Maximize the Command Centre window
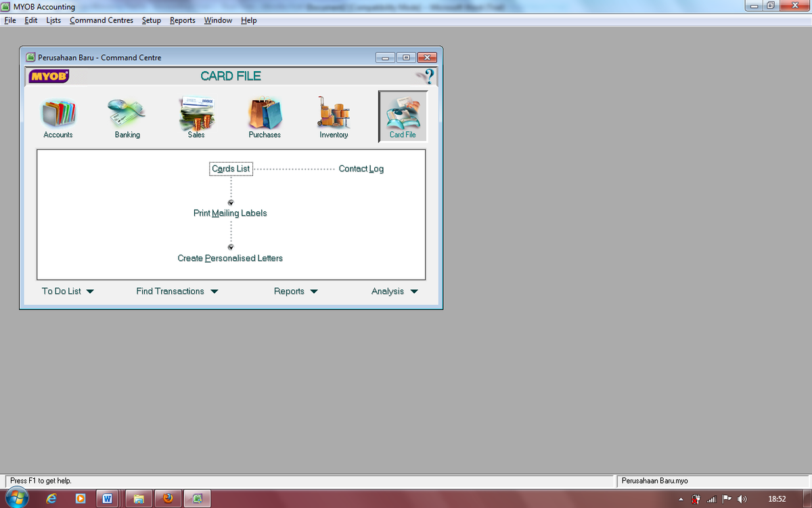 pos(406,58)
